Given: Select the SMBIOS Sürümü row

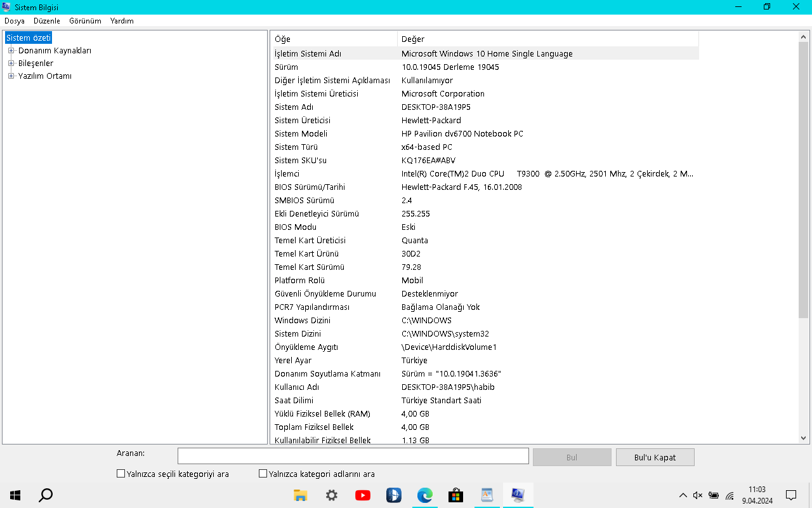Looking at the screenshot, I should coord(485,200).
